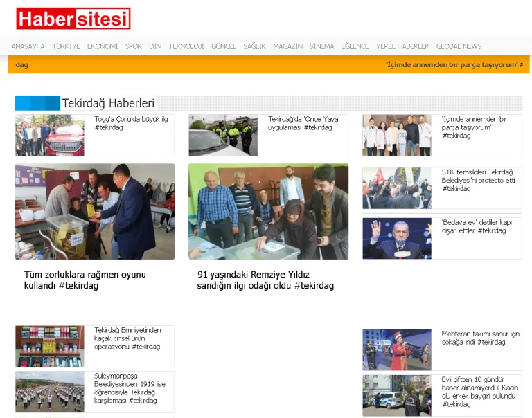Image resolution: width=532 pixels, height=418 pixels.
Task: Click the large photo of elderly woman voting
Action: click(x=268, y=212)
